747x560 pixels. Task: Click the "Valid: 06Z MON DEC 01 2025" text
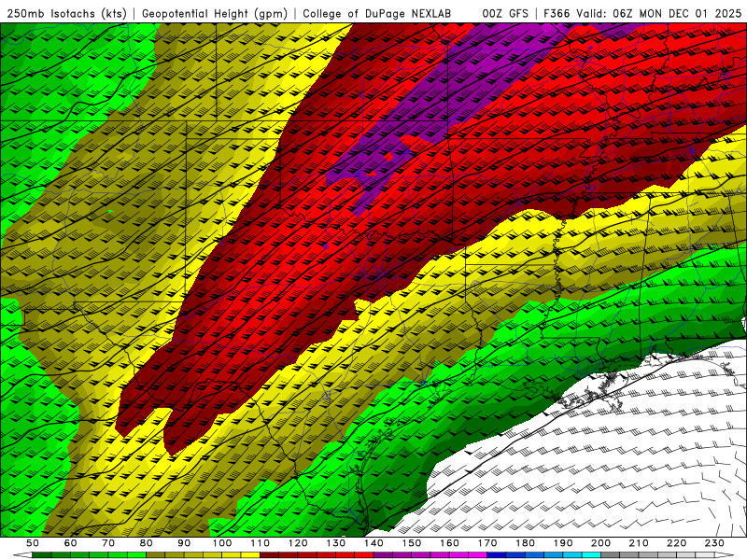coord(659,13)
